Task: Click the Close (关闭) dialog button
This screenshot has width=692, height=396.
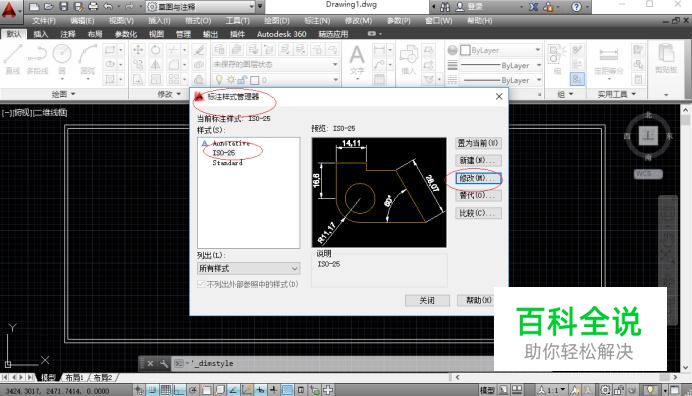Action: click(x=427, y=300)
